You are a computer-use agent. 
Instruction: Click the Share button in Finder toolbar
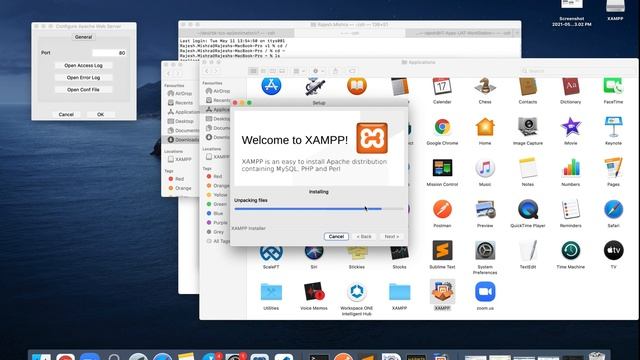pyautogui.click(x=336, y=71)
